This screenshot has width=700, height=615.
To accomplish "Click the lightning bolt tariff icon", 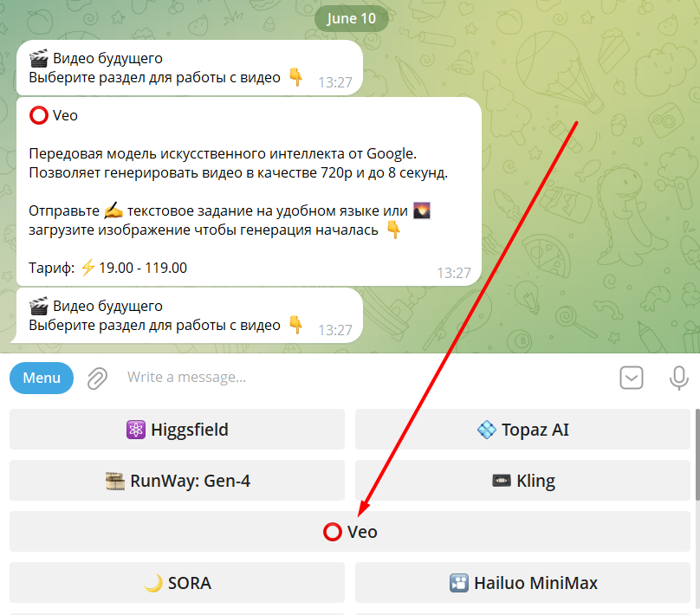I will click(87, 268).
